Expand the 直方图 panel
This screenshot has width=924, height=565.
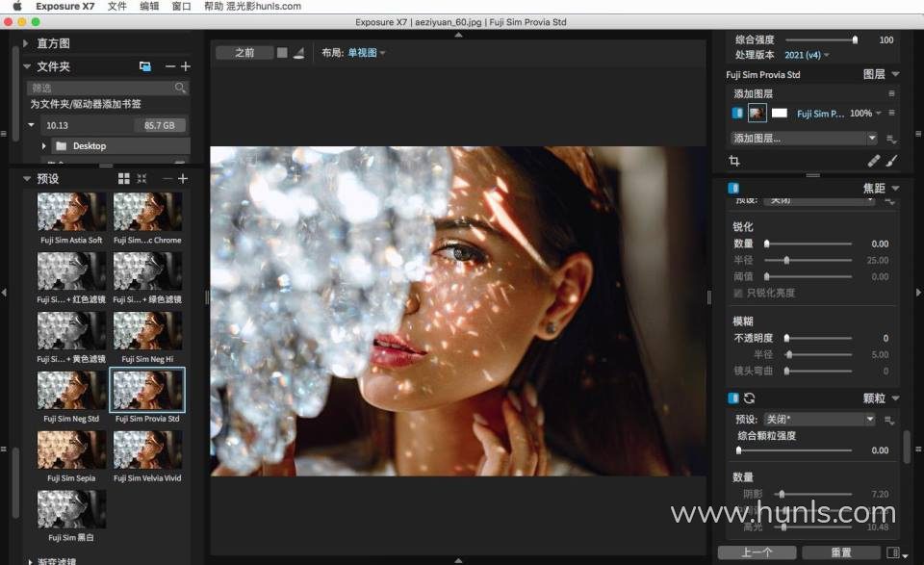[x=25, y=43]
